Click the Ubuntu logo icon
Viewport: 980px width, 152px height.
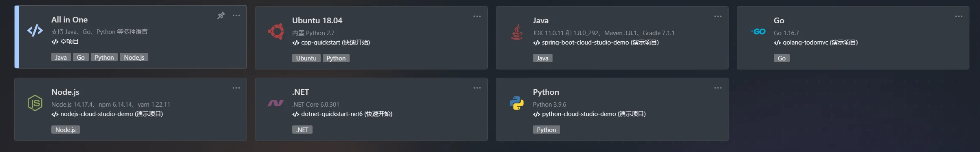[x=276, y=31]
